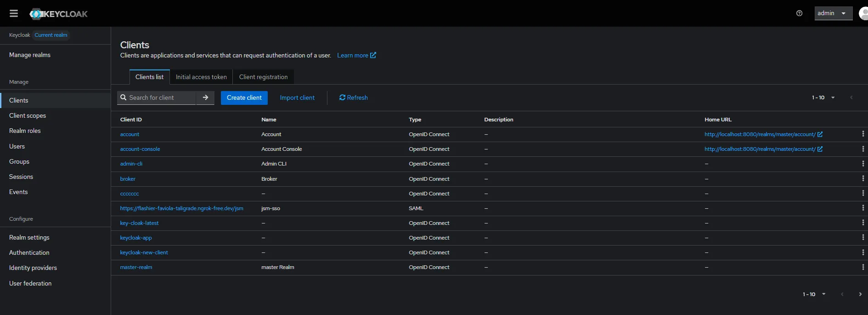Go to previous page at bottom pagination
The height and width of the screenshot is (315, 868).
842,294
